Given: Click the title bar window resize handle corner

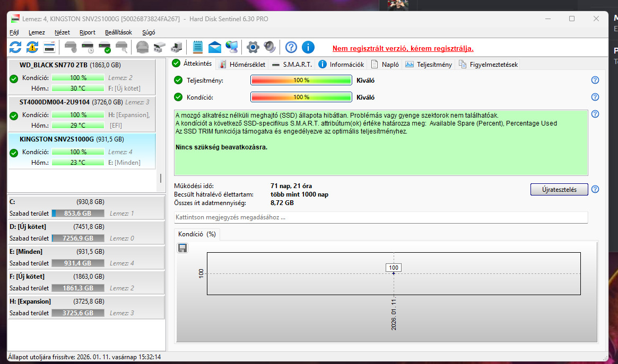Looking at the screenshot, I should 605,358.
